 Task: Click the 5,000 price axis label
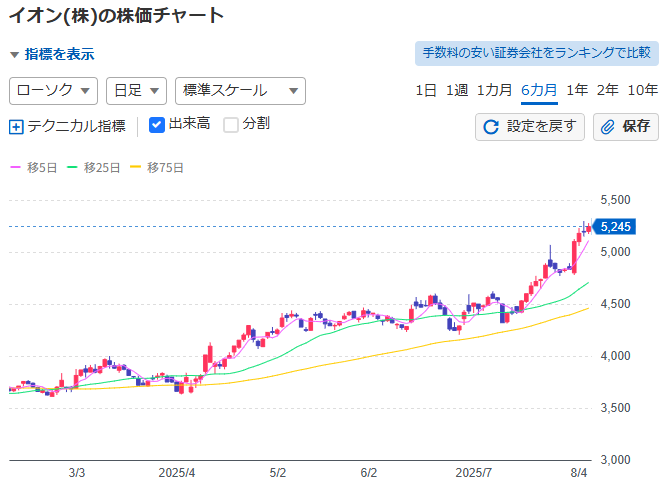(x=615, y=252)
